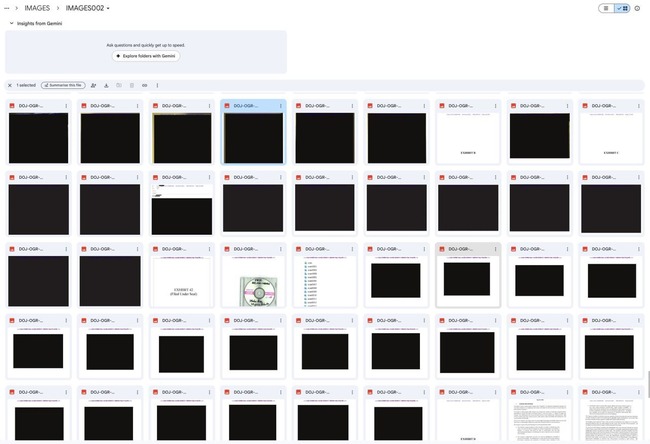
Task: Click Explore folders with Gemini button
Action: [146, 56]
